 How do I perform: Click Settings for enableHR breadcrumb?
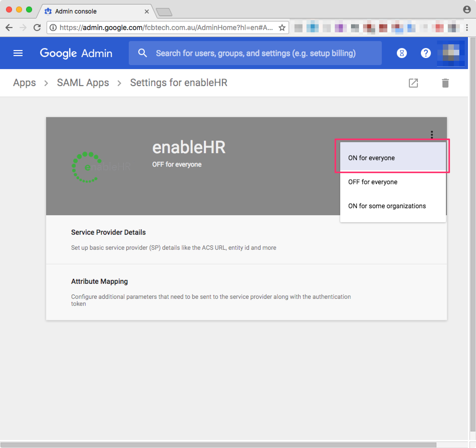(x=179, y=83)
